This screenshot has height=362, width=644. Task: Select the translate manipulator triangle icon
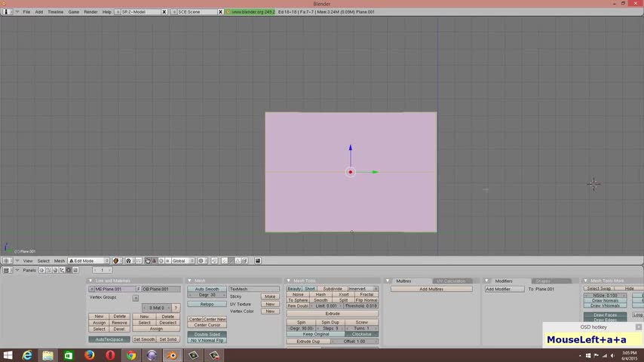tap(155, 261)
